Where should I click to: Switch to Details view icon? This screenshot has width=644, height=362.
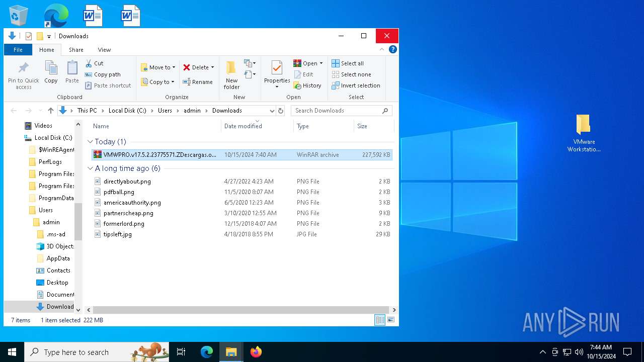[x=380, y=320]
